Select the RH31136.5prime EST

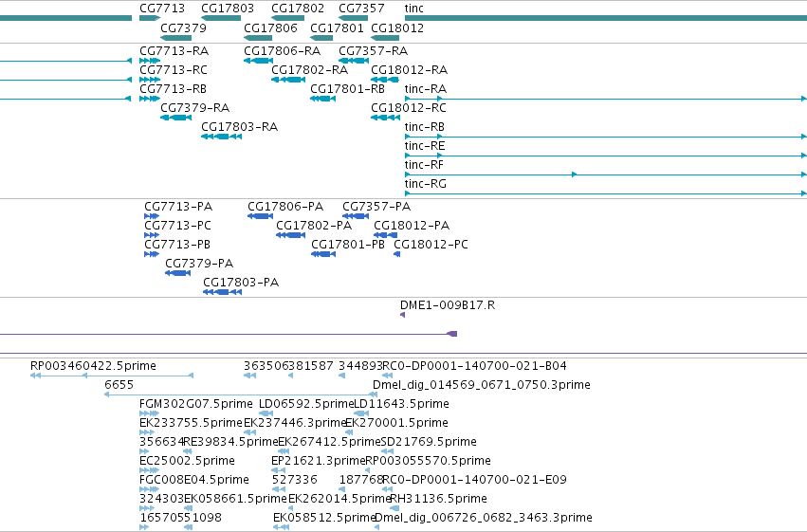coord(438,499)
